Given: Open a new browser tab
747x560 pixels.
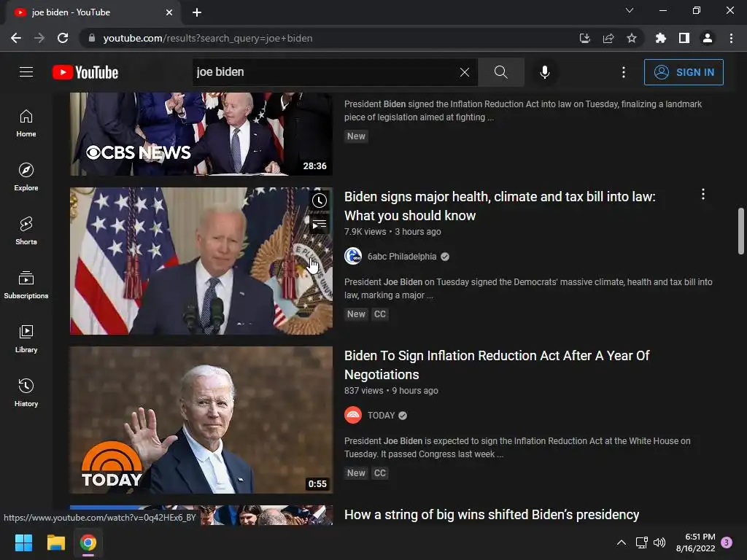Looking at the screenshot, I should click(x=197, y=12).
